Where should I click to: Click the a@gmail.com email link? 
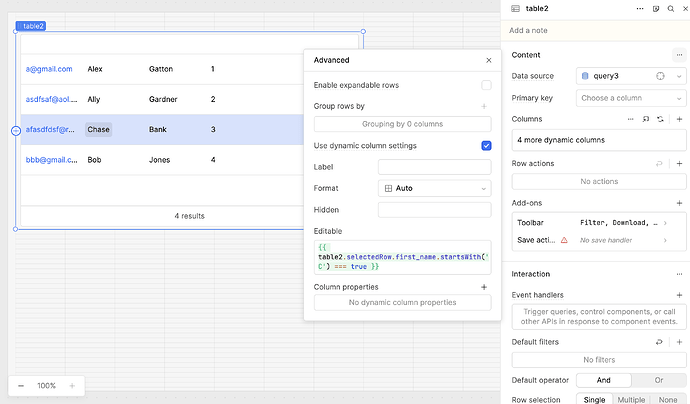tap(49, 69)
